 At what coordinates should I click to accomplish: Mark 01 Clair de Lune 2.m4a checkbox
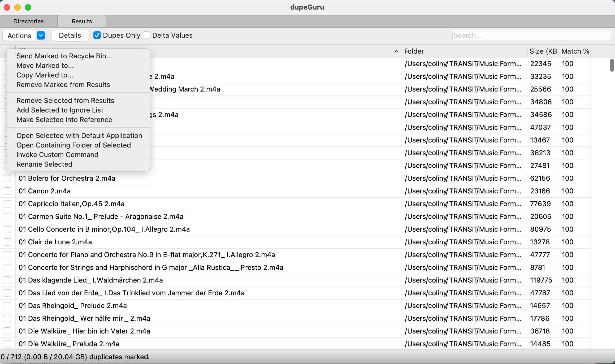(x=7, y=242)
